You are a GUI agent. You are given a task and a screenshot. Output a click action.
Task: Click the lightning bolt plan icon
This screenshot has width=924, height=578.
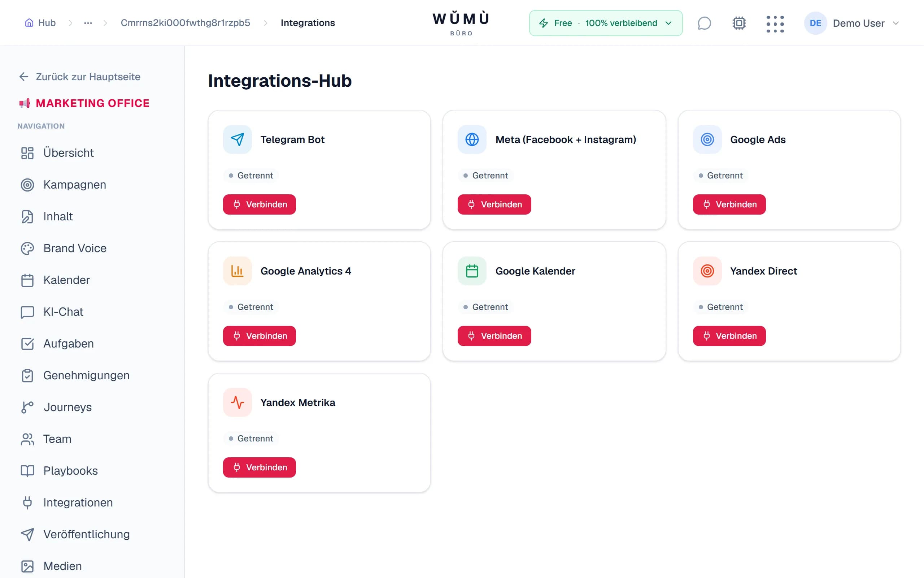[543, 23]
